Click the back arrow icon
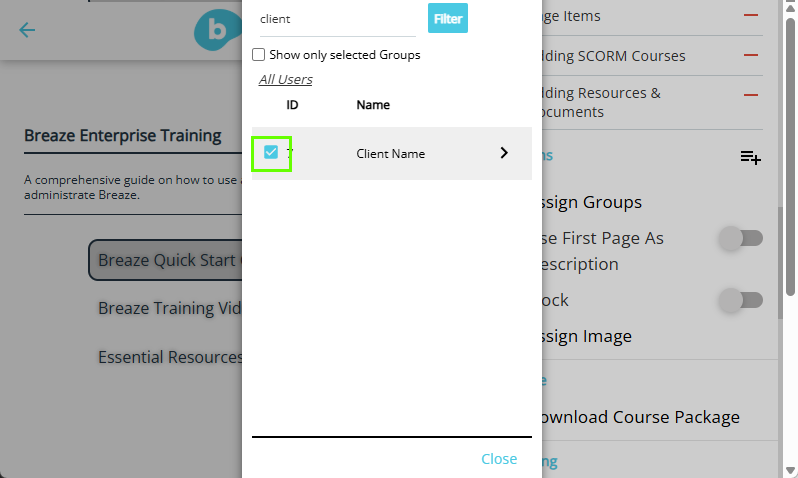The image size is (798, 478). pyautogui.click(x=27, y=30)
